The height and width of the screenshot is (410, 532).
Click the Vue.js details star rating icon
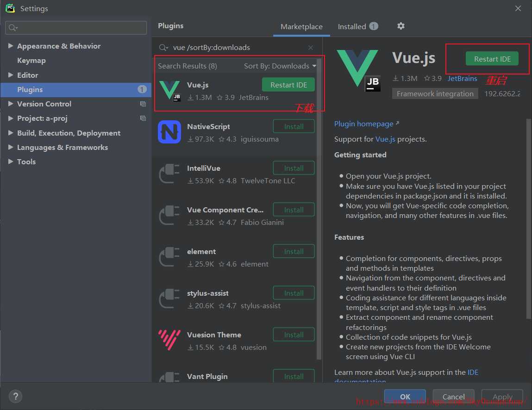click(427, 78)
